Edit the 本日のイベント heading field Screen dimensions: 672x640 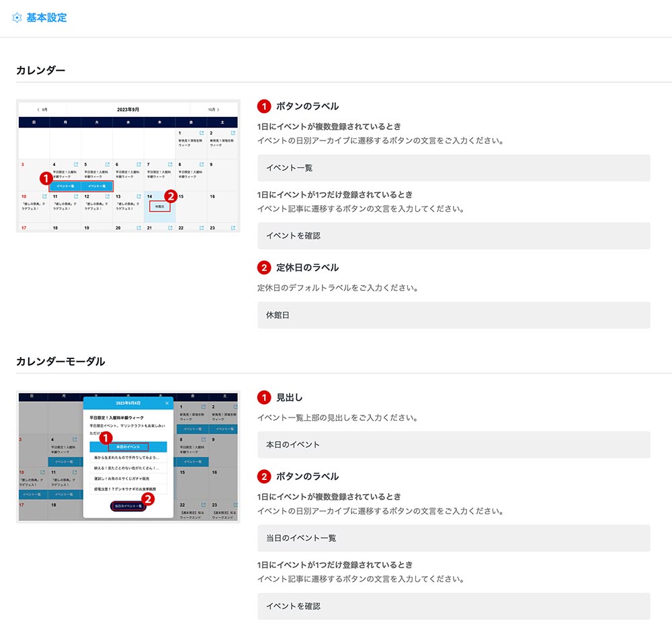[x=454, y=444]
